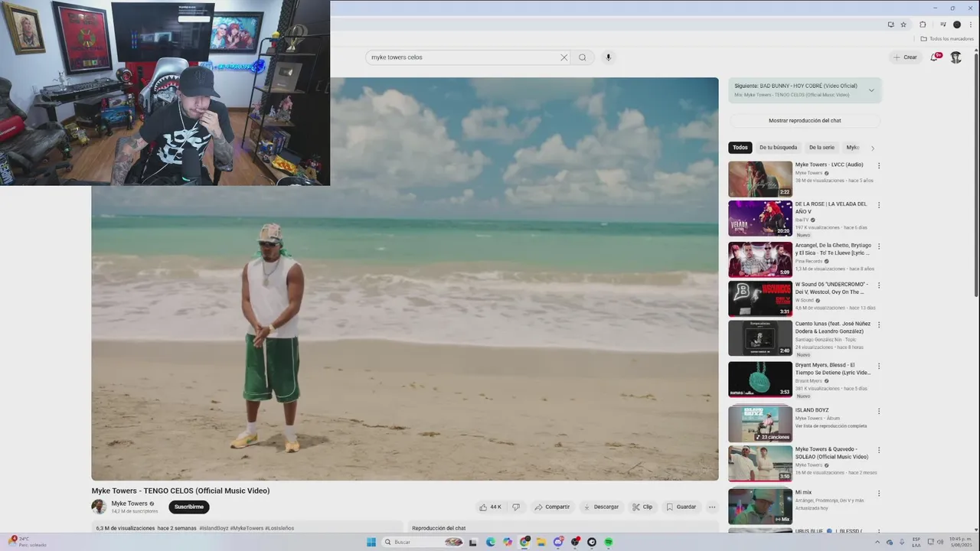Screen dimensions: 980x551
Task: Open ISLAND BOYZ 23 canciones thumbnail
Action: coord(760,424)
